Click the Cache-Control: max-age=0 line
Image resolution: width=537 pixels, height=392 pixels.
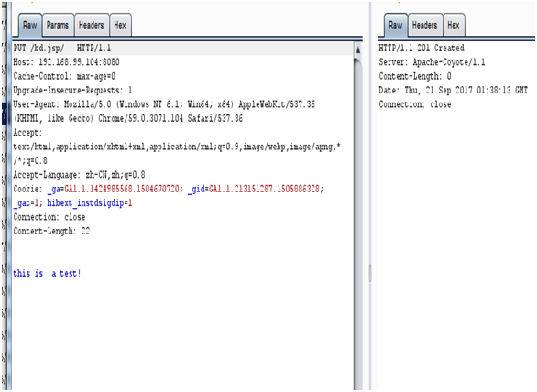64,76
